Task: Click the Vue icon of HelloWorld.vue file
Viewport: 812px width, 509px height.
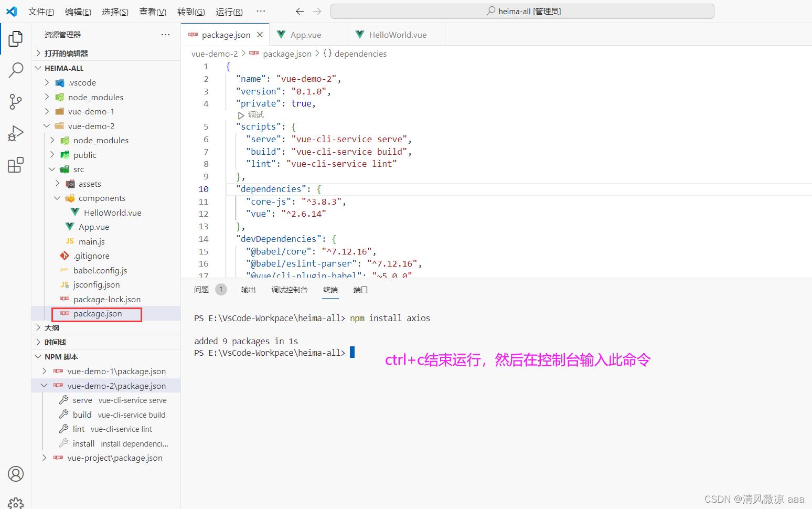Action: coord(75,213)
